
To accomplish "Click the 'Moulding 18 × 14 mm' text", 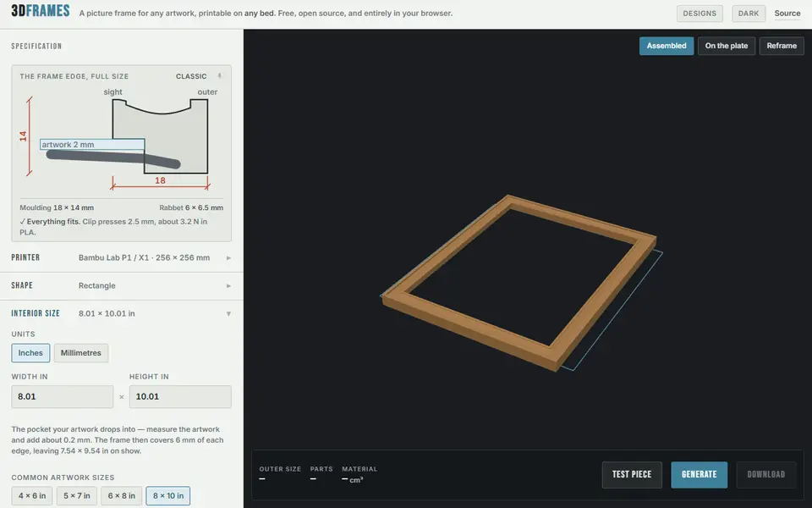I will point(57,208).
